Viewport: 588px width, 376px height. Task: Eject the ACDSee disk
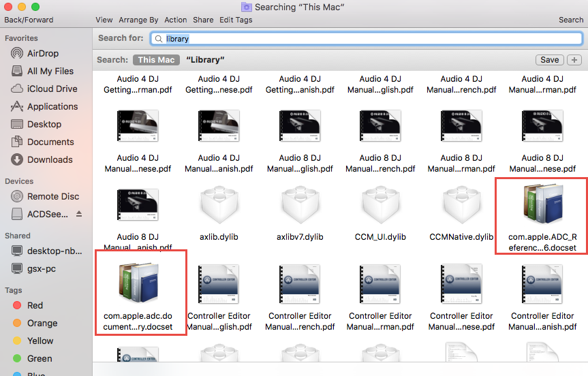(x=78, y=214)
